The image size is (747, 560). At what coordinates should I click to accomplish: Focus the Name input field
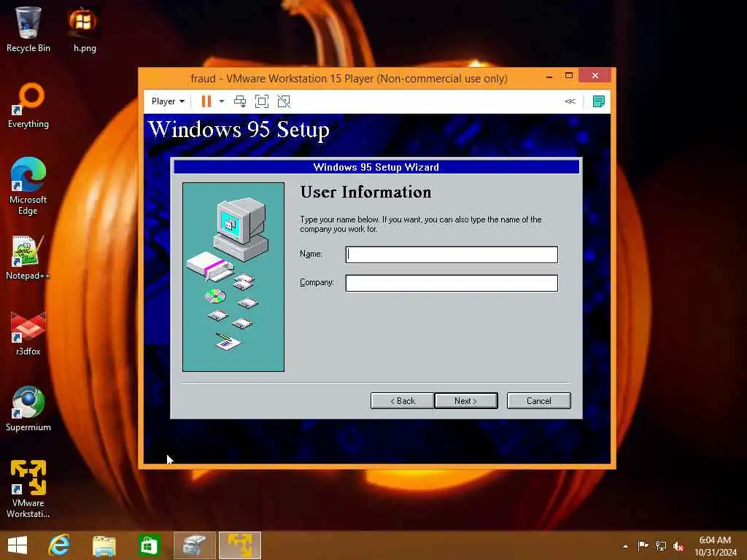pyautogui.click(x=452, y=254)
